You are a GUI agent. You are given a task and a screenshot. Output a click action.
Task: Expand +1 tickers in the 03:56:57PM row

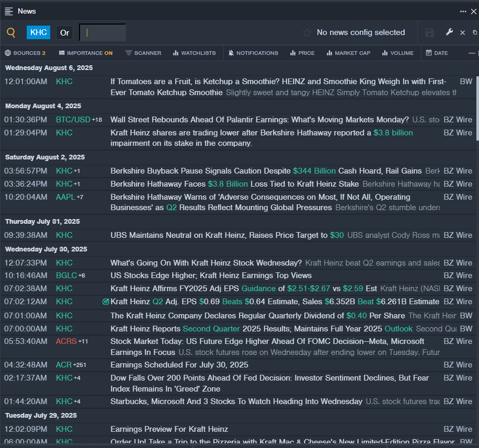77,171
